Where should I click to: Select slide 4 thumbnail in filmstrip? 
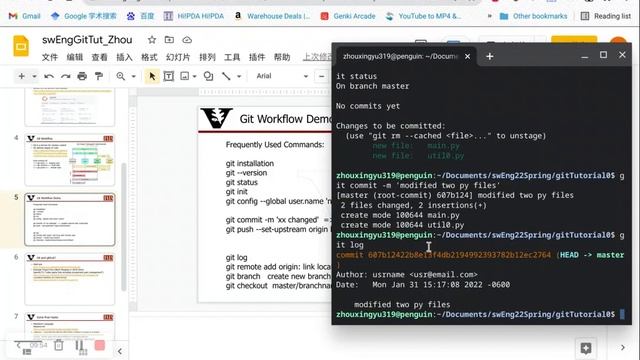[x=70, y=160]
